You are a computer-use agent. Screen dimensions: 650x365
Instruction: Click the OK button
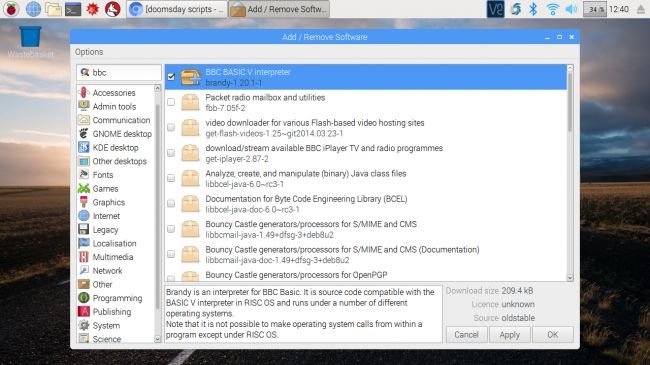[x=553, y=334]
